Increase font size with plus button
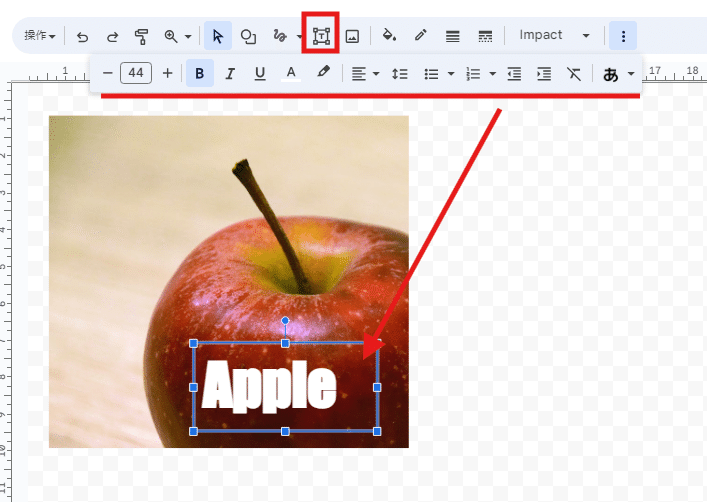Viewport: 707px width, 502px height. pos(167,73)
